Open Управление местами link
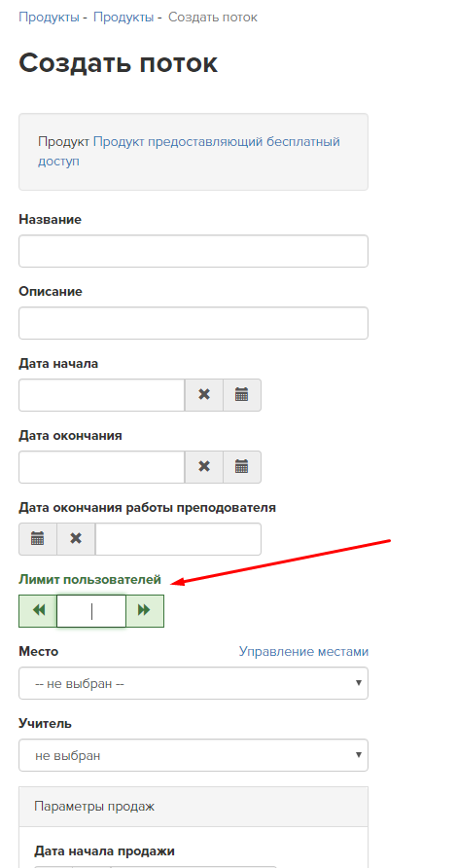The width and height of the screenshot is (457, 868). click(x=303, y=652)
